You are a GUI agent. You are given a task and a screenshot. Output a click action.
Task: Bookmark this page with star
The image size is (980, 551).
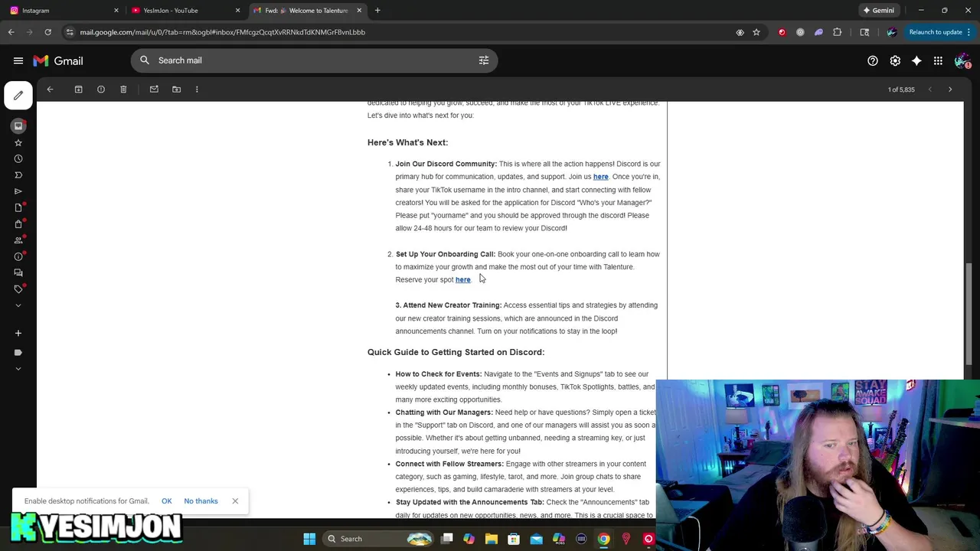pyautogui.click(x=756, y=32)
